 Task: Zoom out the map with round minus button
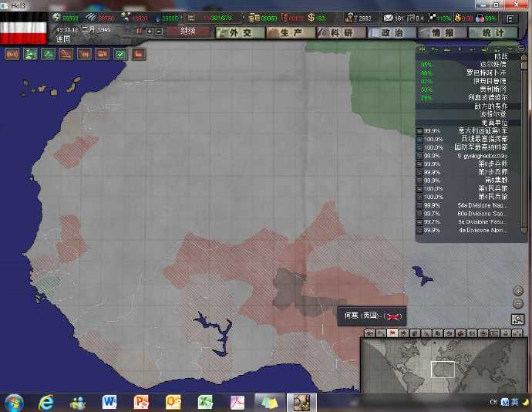point(518,303)
